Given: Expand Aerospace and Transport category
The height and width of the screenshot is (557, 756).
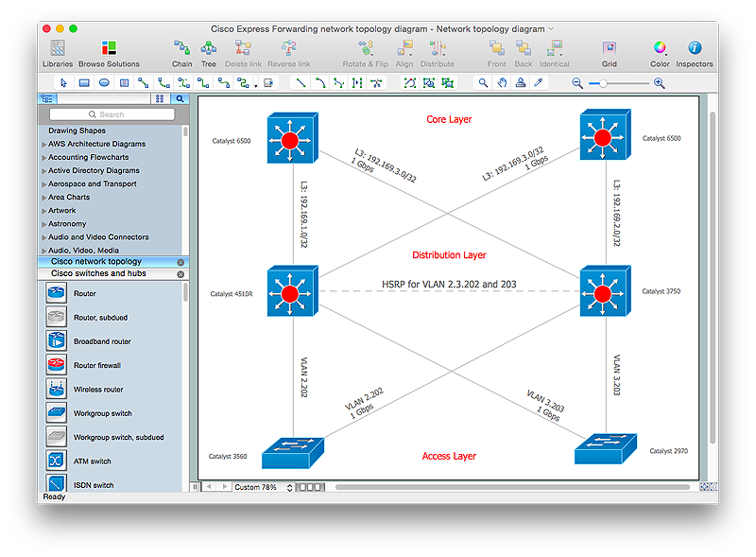Looking at the screenshot, I should tap(44, 184).
